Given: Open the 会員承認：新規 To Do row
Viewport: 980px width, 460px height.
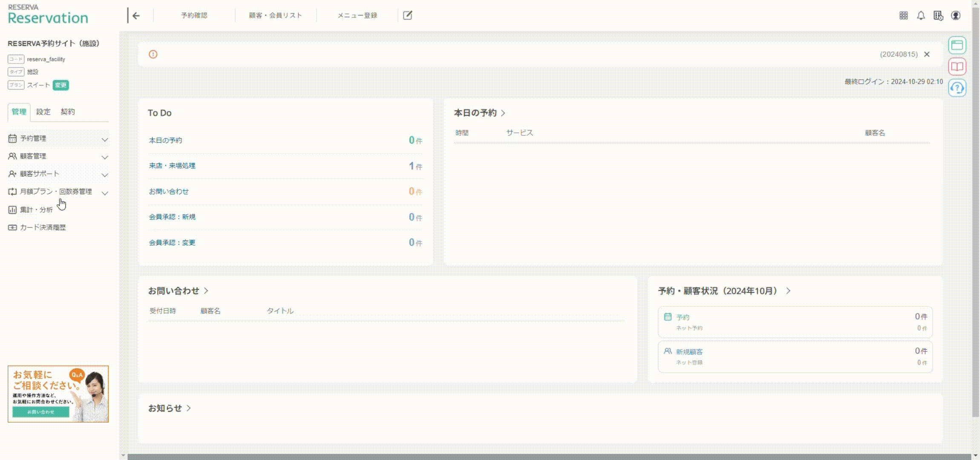Looking at the screenshot, I should (x=285, y=217).
